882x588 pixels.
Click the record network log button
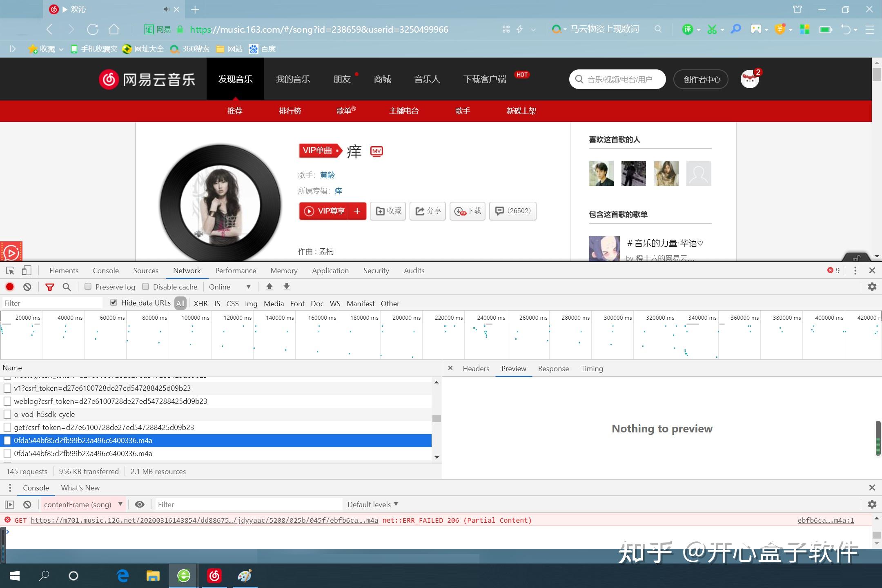10,287
